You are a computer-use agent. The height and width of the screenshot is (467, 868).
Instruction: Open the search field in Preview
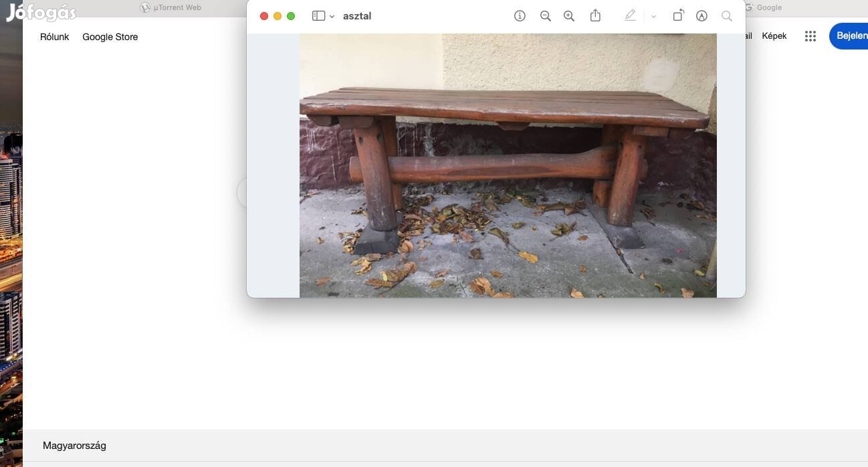point(727,16)
